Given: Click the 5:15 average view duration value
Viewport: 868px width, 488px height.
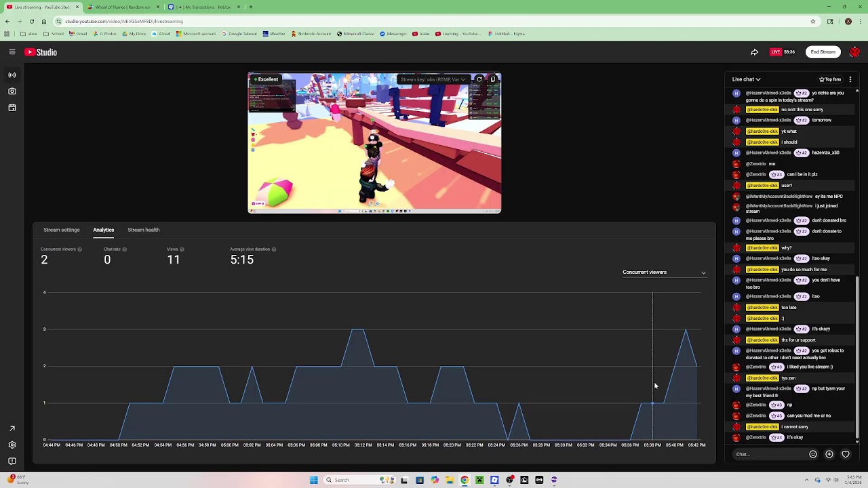Looking at the screenshot, I should pos(241,260).
